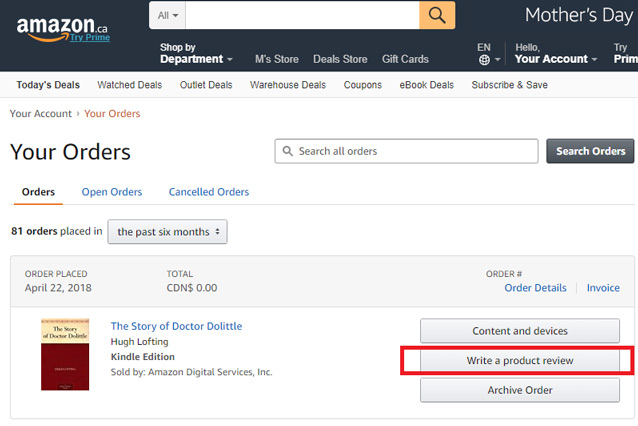Click magnifier icon in Search all orders
Image resolution: width=638 pixels, height=426 pixels.
coord(288,151)
